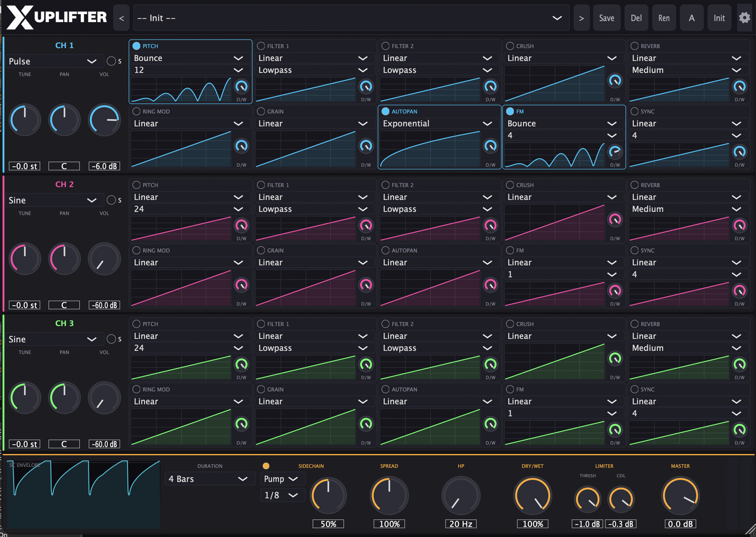Enable CH 3 Sync module
The height and width of the screenshot is (537, 756).
click(x=634, y=389)
